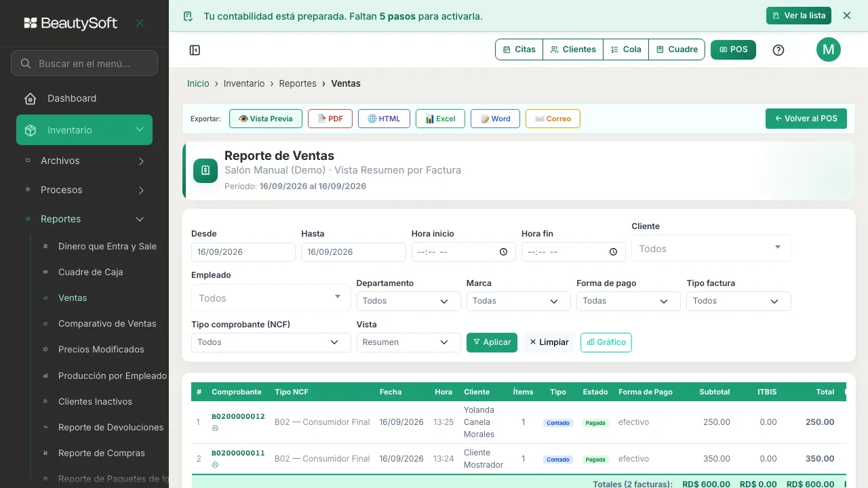Click the Dashboard home icon

coord(31,99)
